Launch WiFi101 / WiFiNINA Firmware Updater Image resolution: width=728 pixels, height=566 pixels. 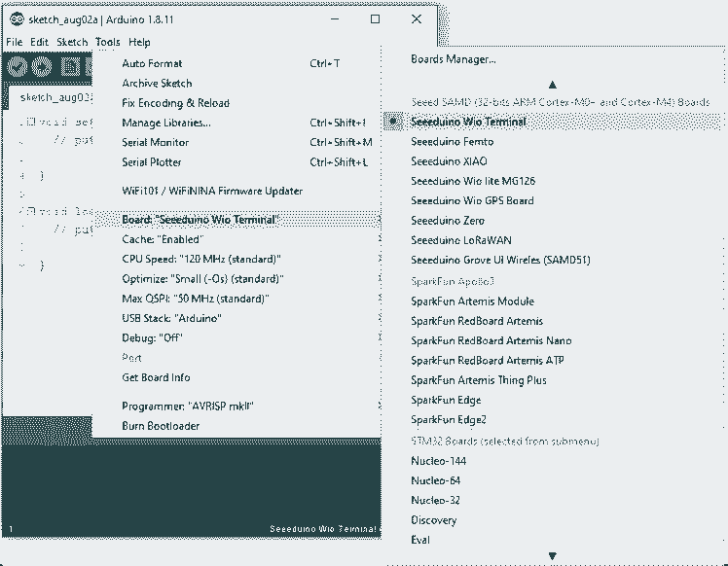[237, 192]
